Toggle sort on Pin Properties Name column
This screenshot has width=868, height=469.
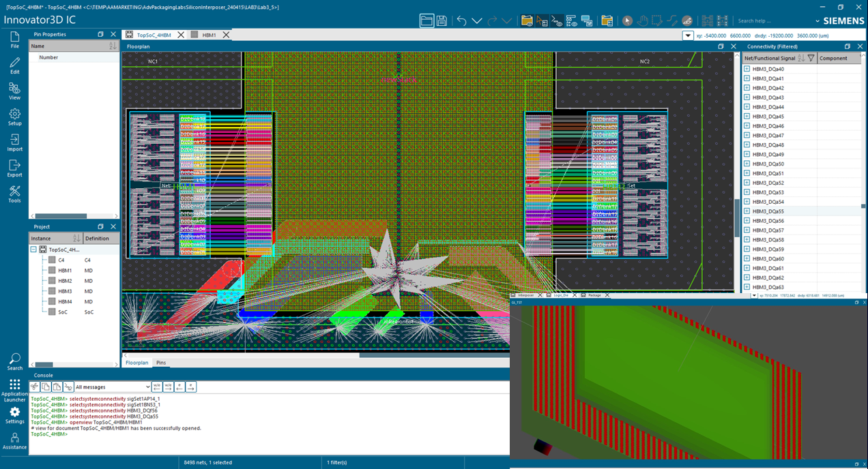click(113, 46)
